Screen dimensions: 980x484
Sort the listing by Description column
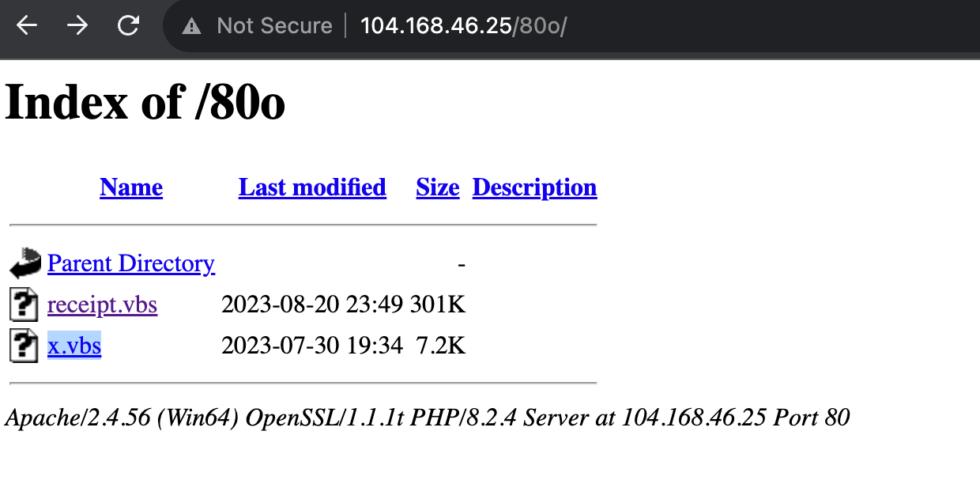click(x=534, y=187)
